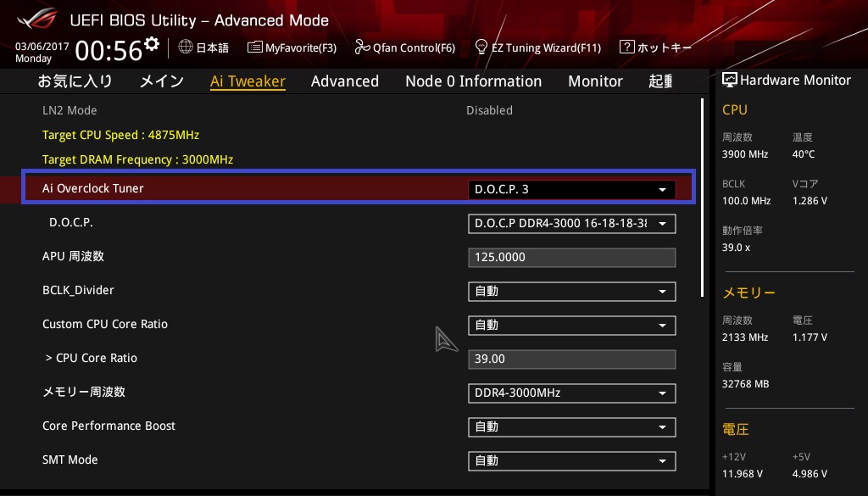This screenshot has height=496, width=868.
Task: Open hotkey help question-mark icon
Action: tap(626, 47)
